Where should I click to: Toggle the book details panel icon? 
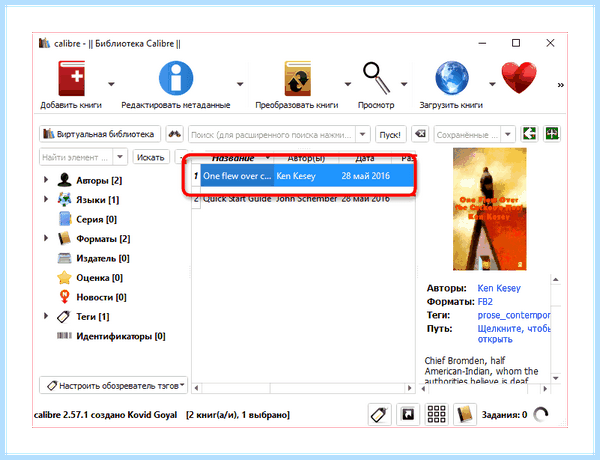point(465,414)
